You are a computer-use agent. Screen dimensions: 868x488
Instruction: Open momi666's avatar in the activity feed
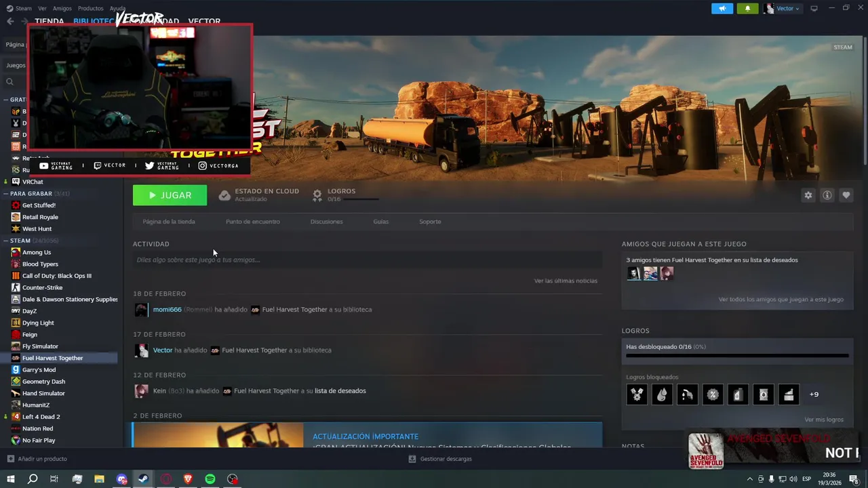141,310
